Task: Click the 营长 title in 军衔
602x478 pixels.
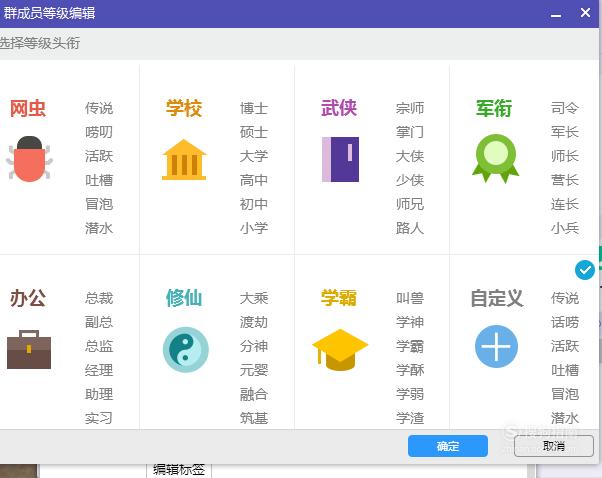Action: (565, 180)
